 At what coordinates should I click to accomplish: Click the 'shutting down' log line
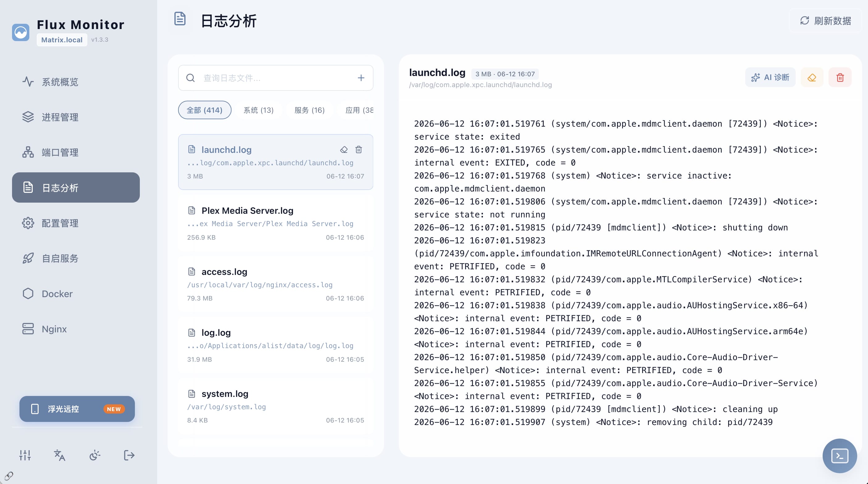pos(601,227)
